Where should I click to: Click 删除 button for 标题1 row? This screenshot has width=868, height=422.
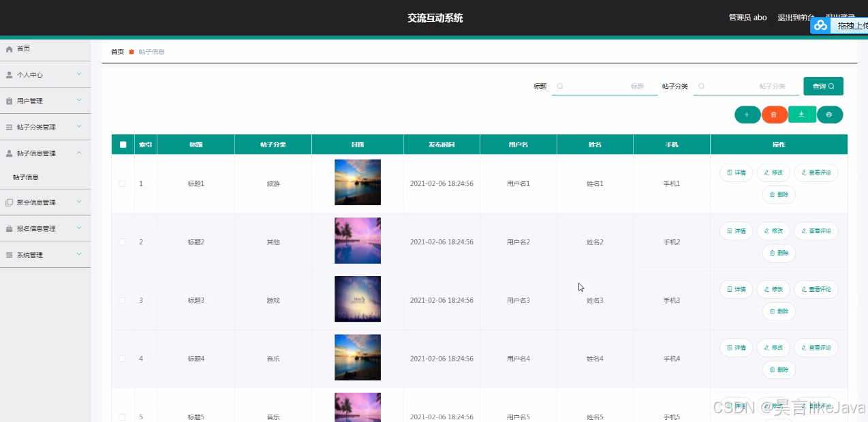pyautogui.click(x=779, y=194)
